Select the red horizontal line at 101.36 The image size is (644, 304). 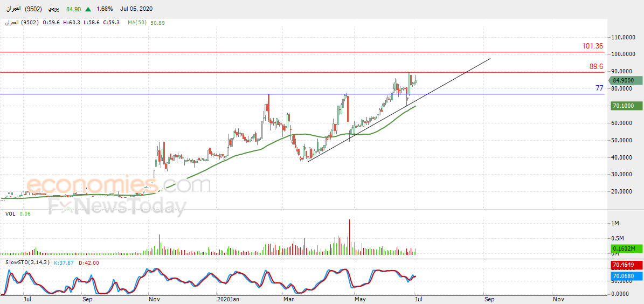[303, 52]
